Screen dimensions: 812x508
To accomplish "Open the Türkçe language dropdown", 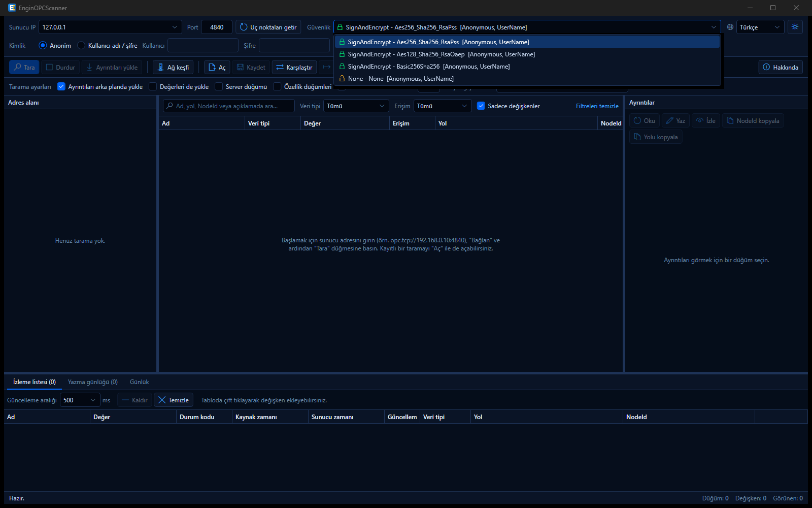I will tap(760, 27).
